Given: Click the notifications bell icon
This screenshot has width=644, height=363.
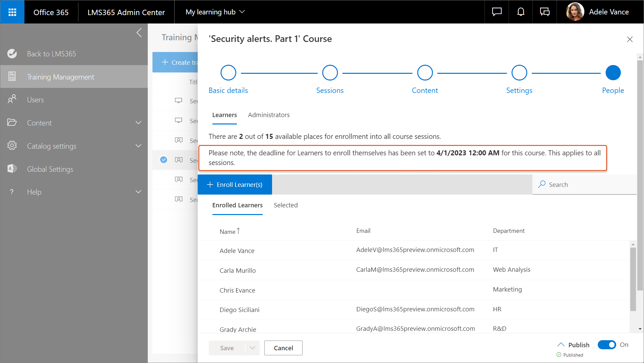Looking at the screenshot, I should (520, 12).
